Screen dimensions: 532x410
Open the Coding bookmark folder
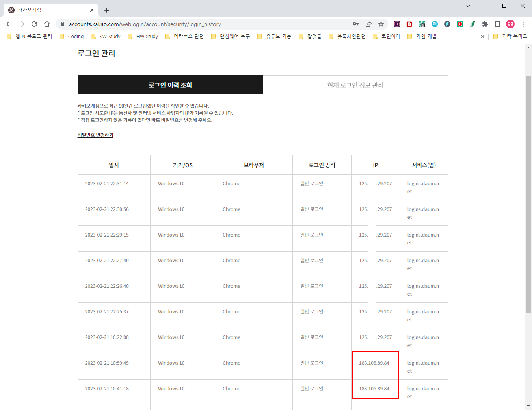[x=71, y=36]
